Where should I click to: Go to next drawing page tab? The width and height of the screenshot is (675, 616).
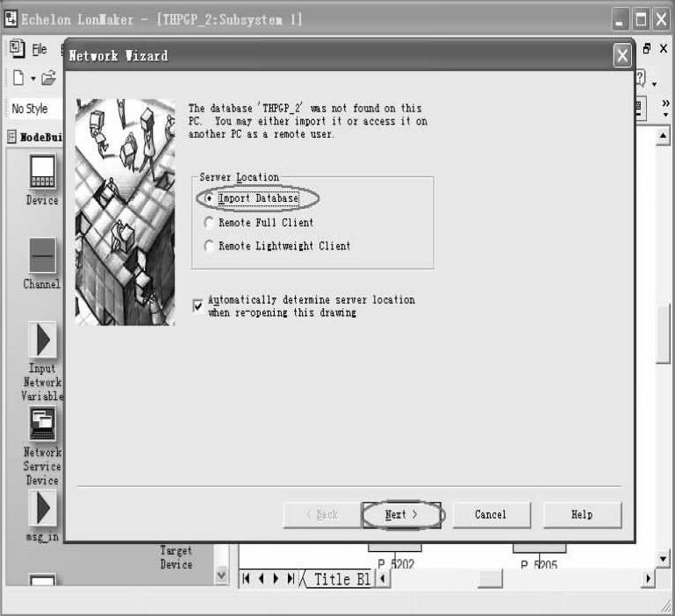(276, 578)
